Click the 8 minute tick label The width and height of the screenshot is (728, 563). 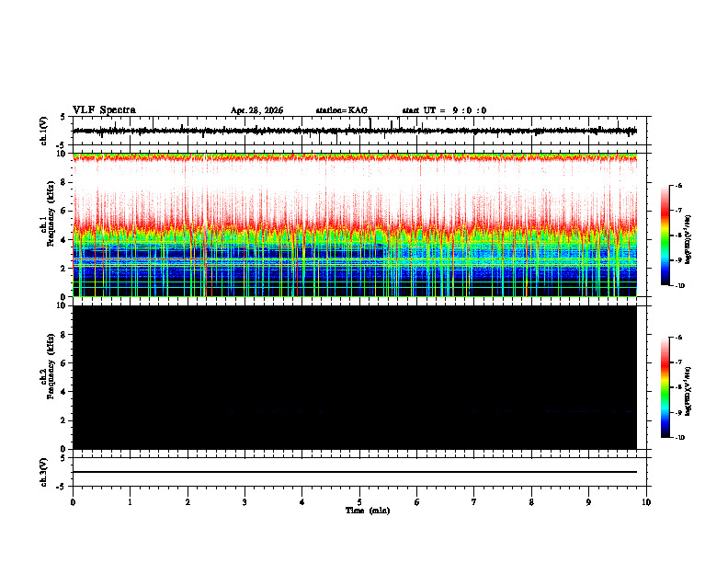[531, 502]
